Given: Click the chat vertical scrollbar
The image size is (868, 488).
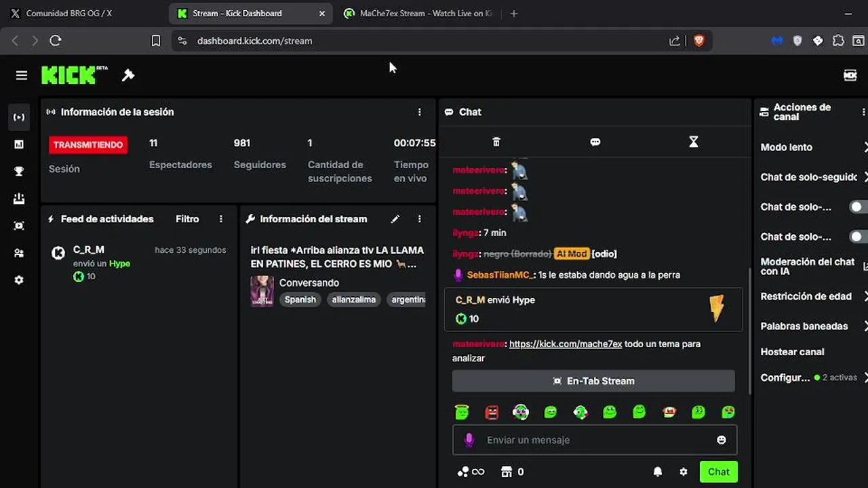Looking at the screenshot, I should coord(749,330).
